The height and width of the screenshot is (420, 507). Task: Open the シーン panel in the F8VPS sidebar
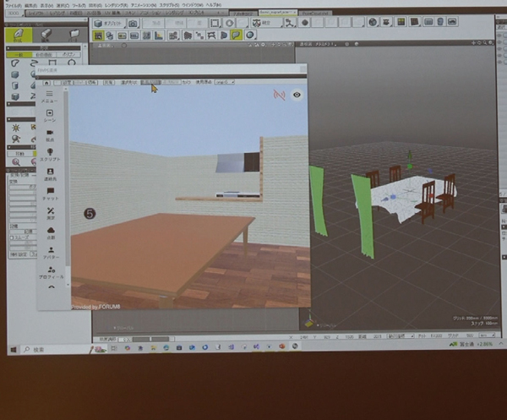[50, 116]
